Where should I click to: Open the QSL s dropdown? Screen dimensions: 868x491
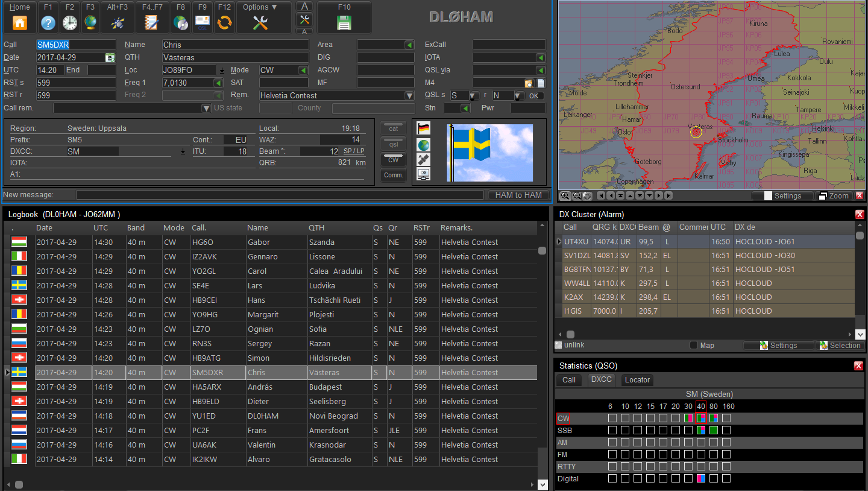[x=475, y=95]
